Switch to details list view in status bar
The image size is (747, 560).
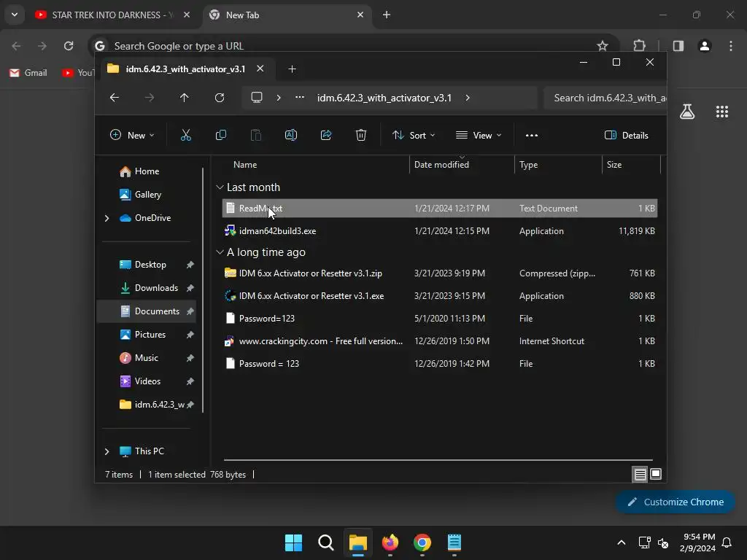(x=640, y=474)
